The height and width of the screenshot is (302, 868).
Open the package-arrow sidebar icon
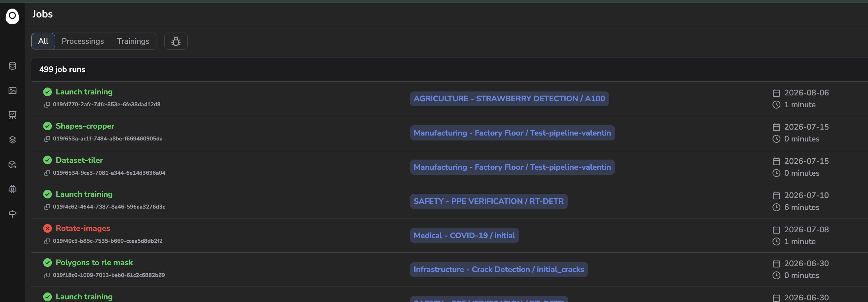pyautogui.click(x=13, y=164)
